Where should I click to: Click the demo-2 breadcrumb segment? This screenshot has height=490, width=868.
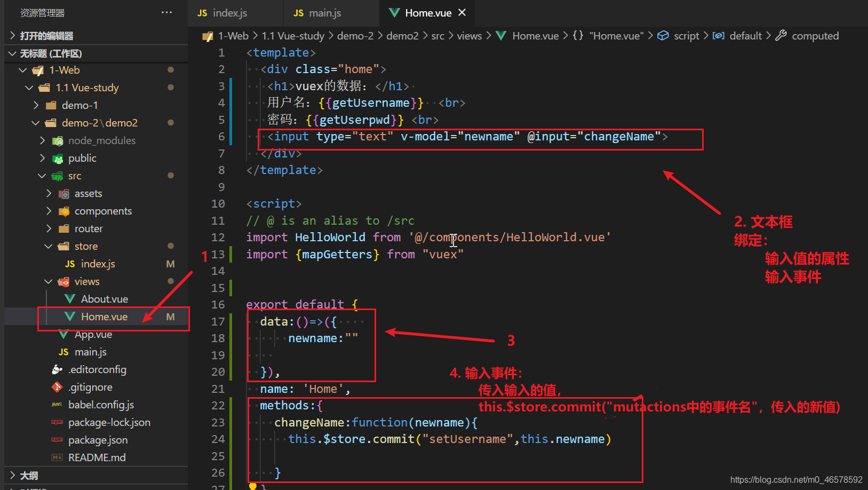pos(355,36)
